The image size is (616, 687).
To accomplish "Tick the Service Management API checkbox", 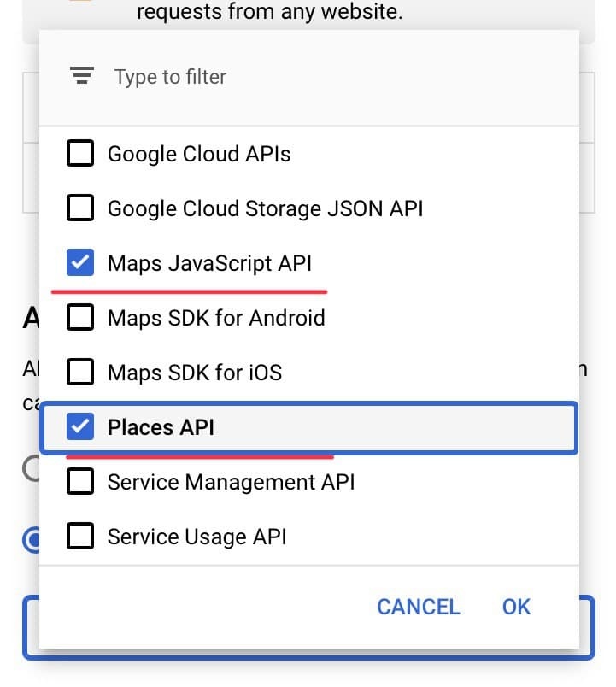I will click(80, 481).
